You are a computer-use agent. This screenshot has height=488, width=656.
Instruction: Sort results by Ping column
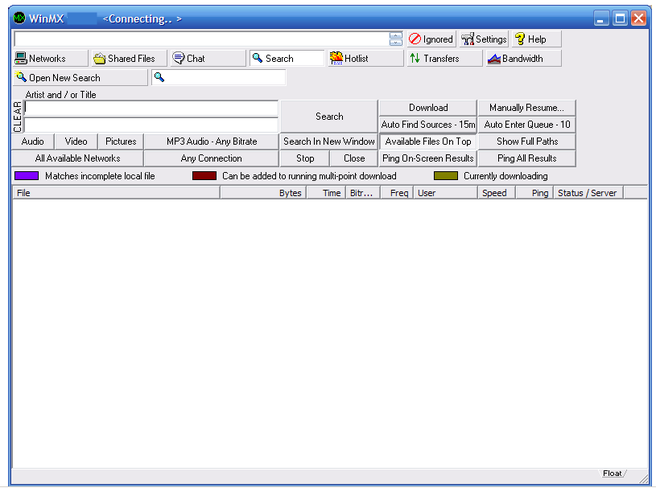pyautogui.click(x=535, y=193)
